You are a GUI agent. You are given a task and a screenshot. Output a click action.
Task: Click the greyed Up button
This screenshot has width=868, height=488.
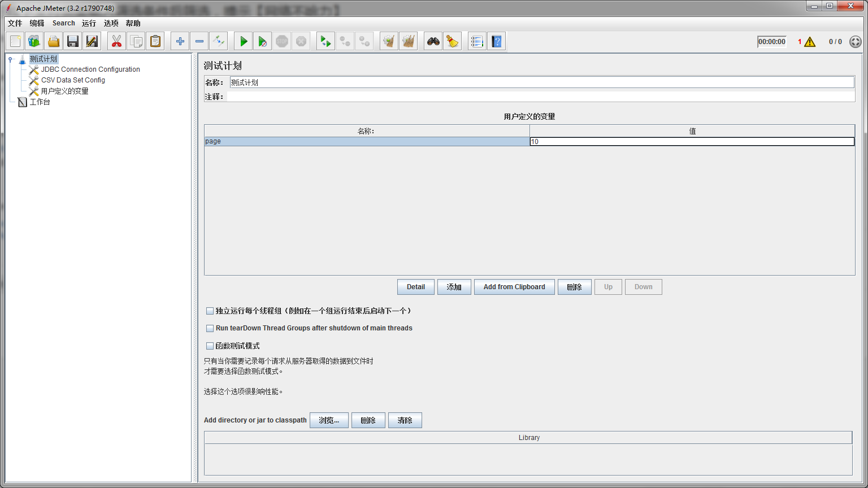(x=608, y=287)
